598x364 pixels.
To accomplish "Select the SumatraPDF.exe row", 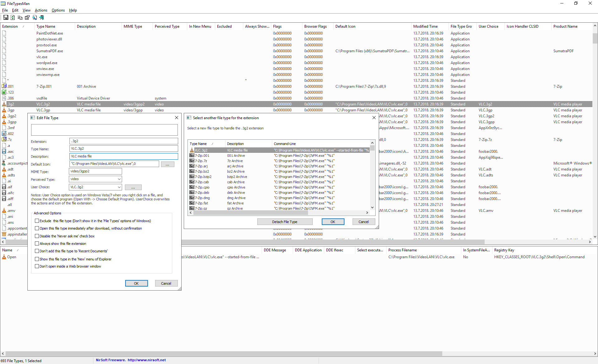I will tap(296, 51).
